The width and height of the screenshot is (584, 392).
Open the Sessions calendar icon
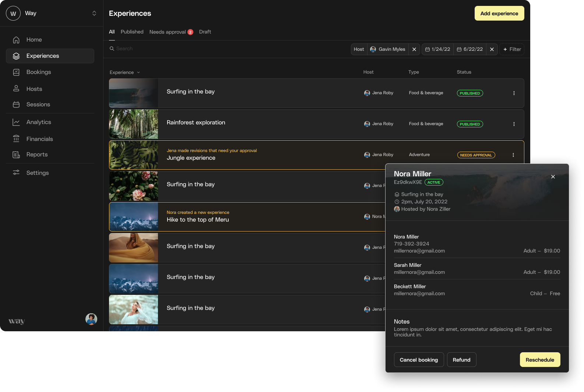(x=16, y=105)
